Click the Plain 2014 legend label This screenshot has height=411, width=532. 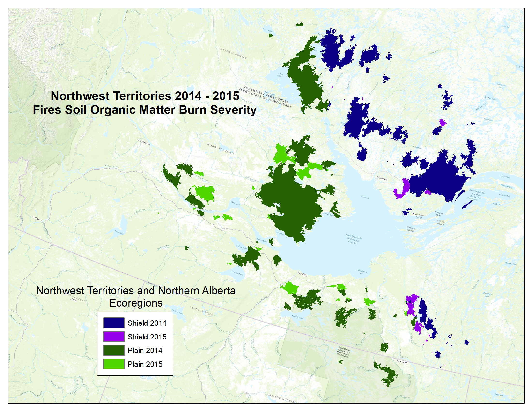point(145,350)
